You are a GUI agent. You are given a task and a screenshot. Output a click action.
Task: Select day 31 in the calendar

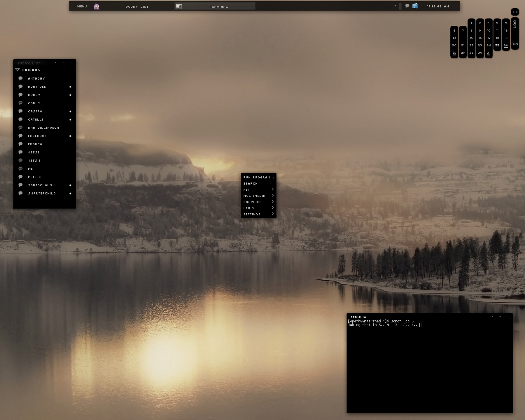(x=488, y=53)
